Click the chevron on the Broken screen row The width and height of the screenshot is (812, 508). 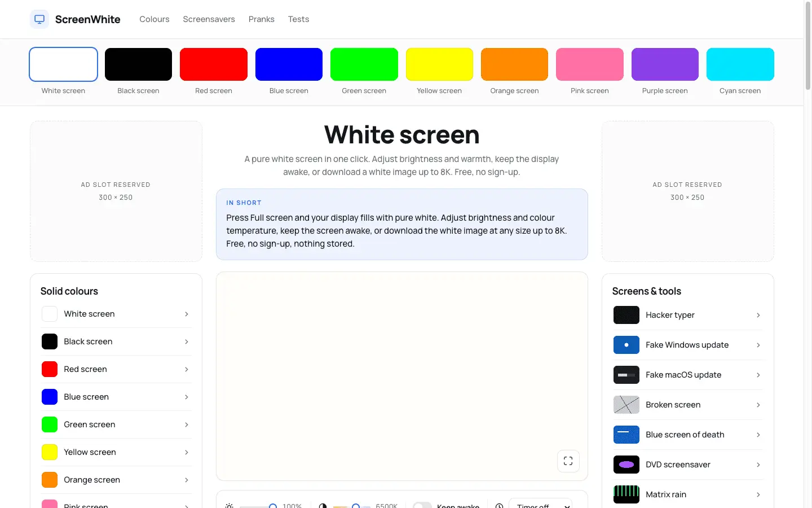tap(758, 405)
